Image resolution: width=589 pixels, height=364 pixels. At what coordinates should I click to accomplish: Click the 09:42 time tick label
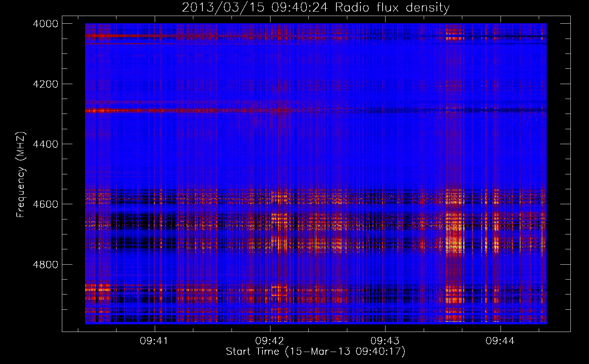[269, 341]
